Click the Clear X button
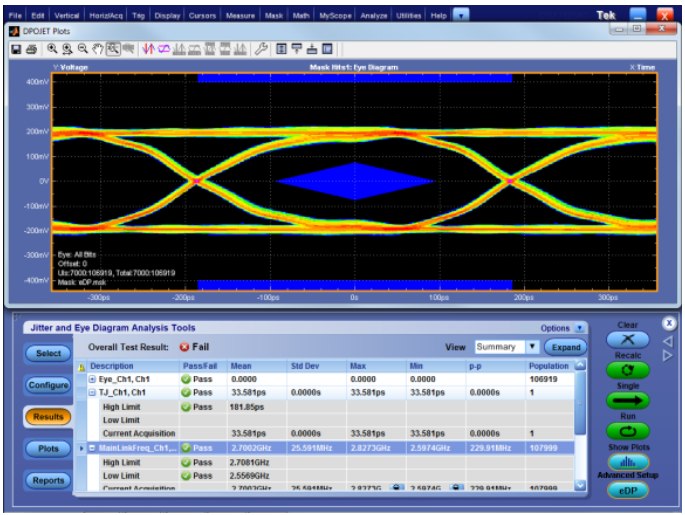Viewport: 685px width, 515px height. click(627, 341)
